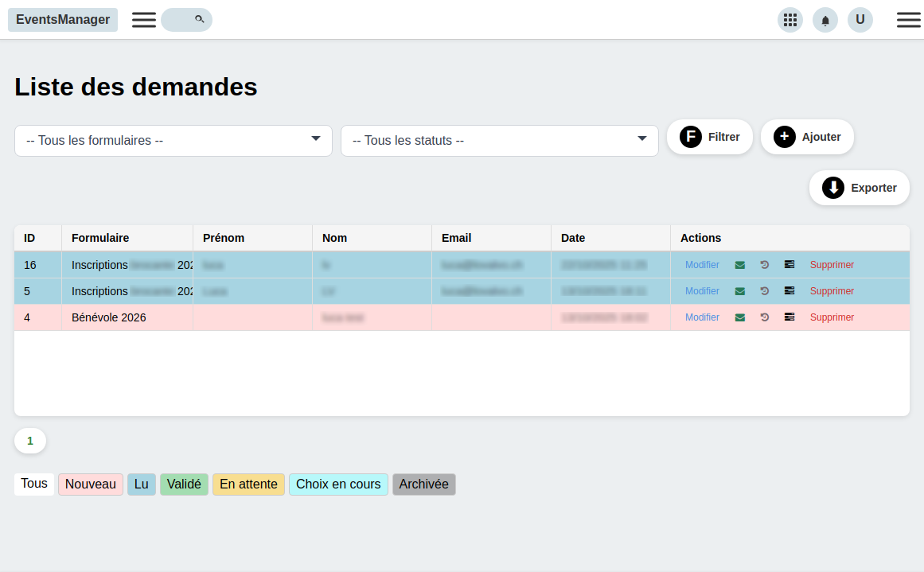Open left hamburger menu beside EventsManager

[144, 20]
